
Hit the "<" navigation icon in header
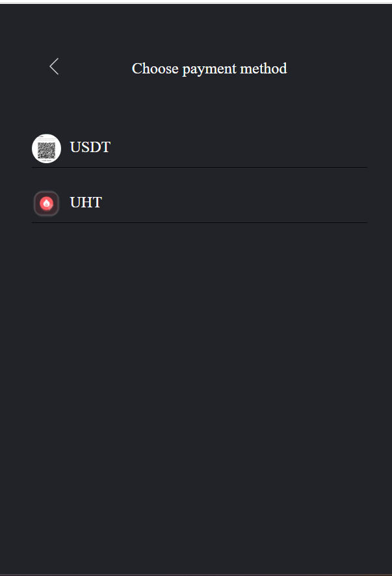click(54, 66)
